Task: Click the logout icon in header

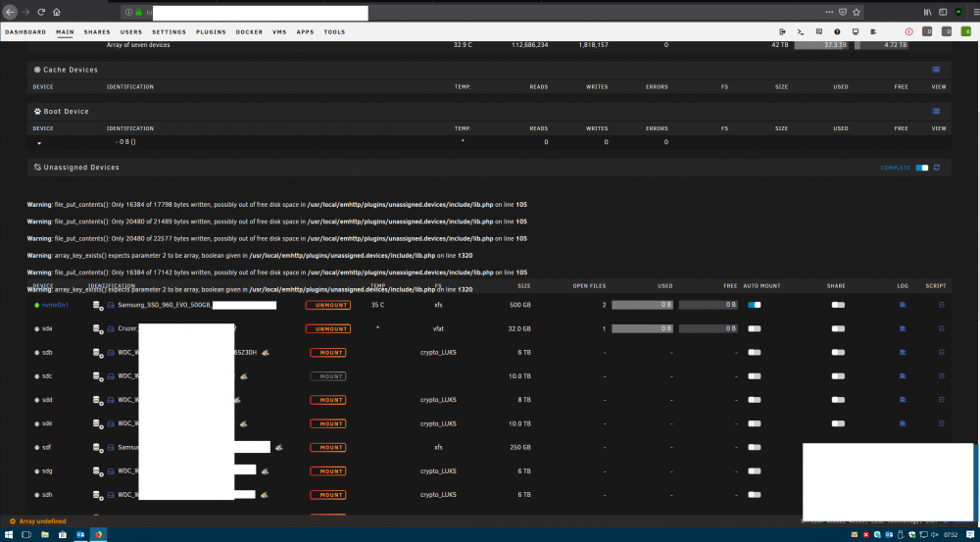Action: click(782, 32)
